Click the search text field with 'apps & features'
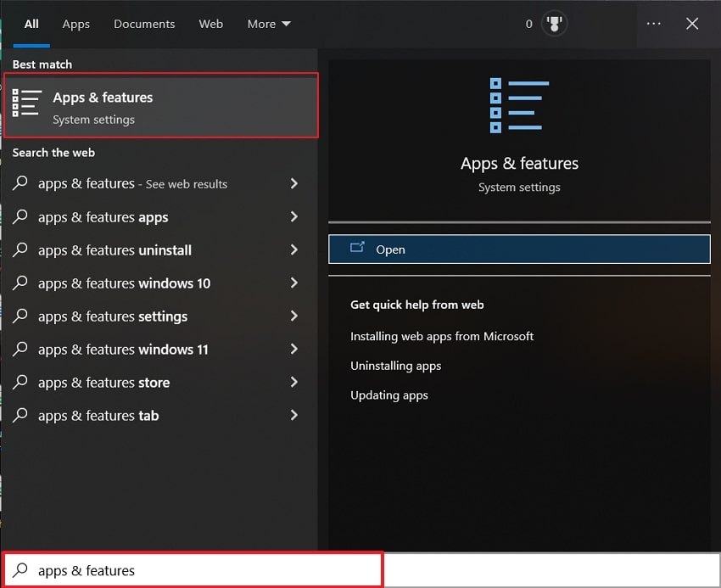721x588 pixels. tap(193, 570)
